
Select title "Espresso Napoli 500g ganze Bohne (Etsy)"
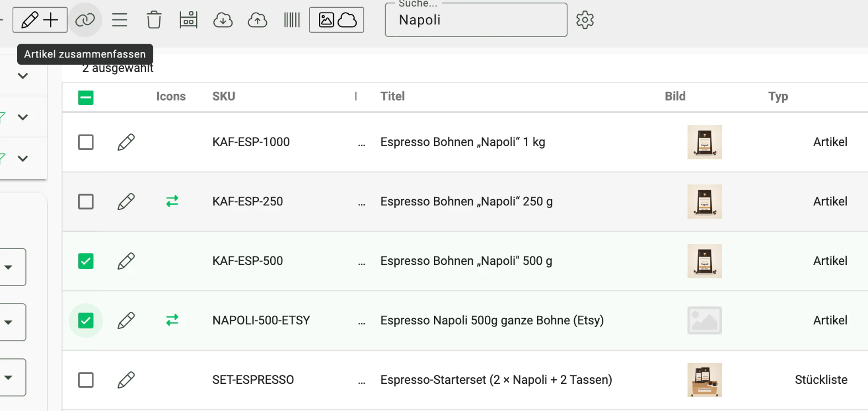492,320
